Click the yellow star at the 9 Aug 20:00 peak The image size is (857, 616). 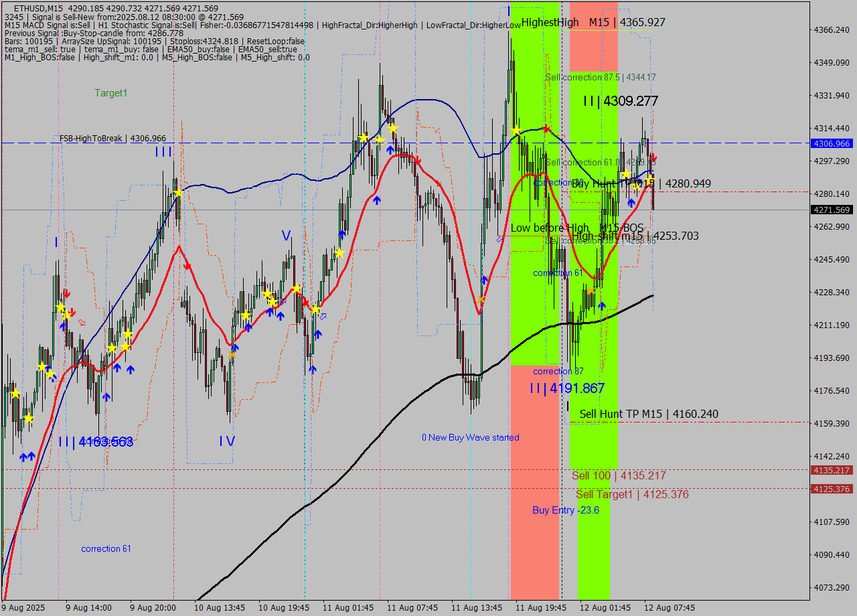tap(177, 193)
